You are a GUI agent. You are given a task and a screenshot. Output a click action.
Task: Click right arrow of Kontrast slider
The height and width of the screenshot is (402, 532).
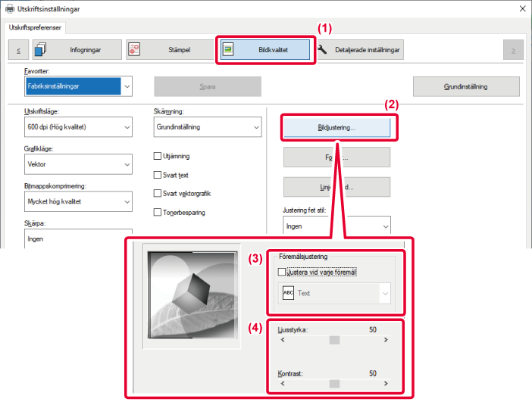pyautogui.click(x=386, y=384)
